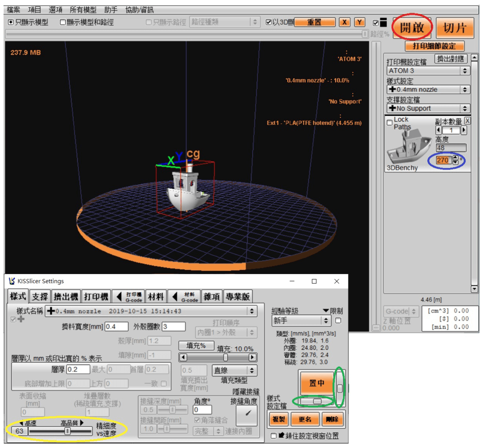Click the 擠出對應 button
486x448 pixels.
coord(451,59)
